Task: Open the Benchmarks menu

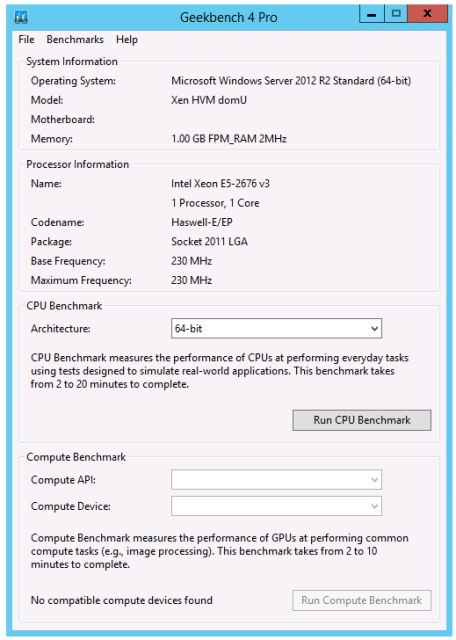Action: click(x=75, y=40)
